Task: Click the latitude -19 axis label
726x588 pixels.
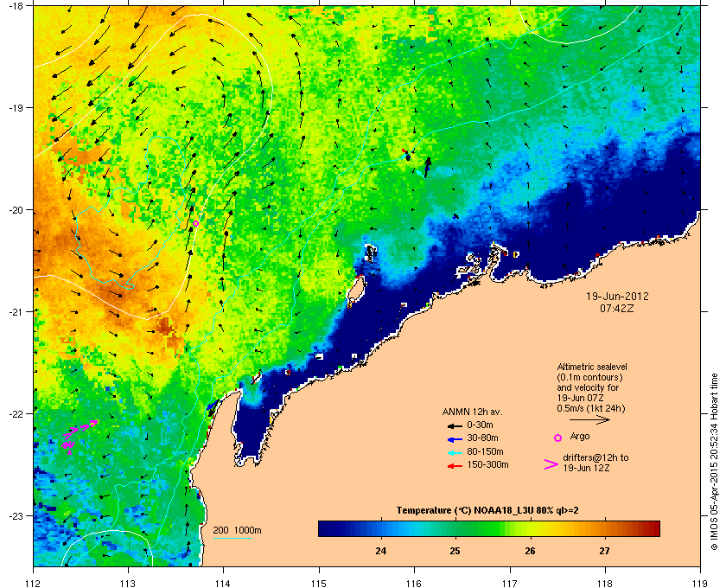Action: click(x=16, y=107)
